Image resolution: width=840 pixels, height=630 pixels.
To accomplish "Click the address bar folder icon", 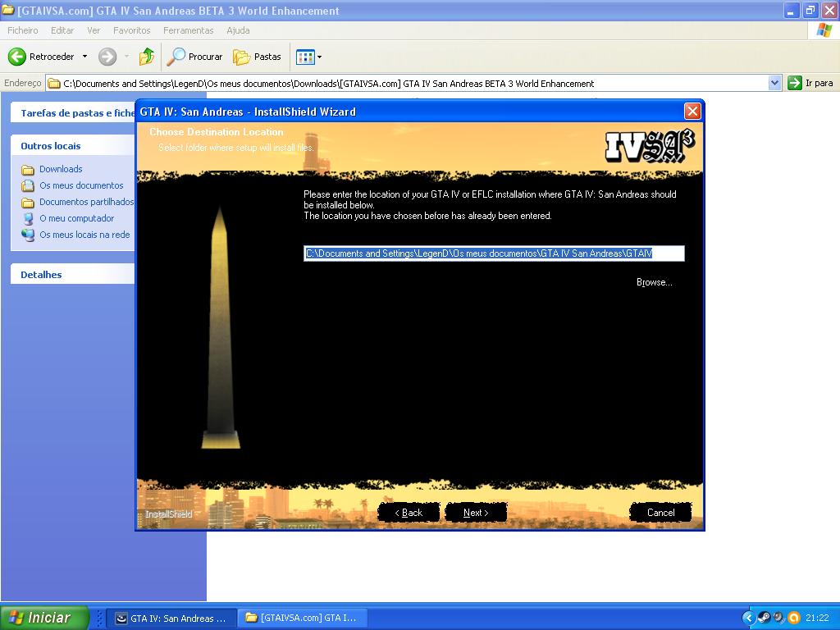I will click(x=53, y=83).
